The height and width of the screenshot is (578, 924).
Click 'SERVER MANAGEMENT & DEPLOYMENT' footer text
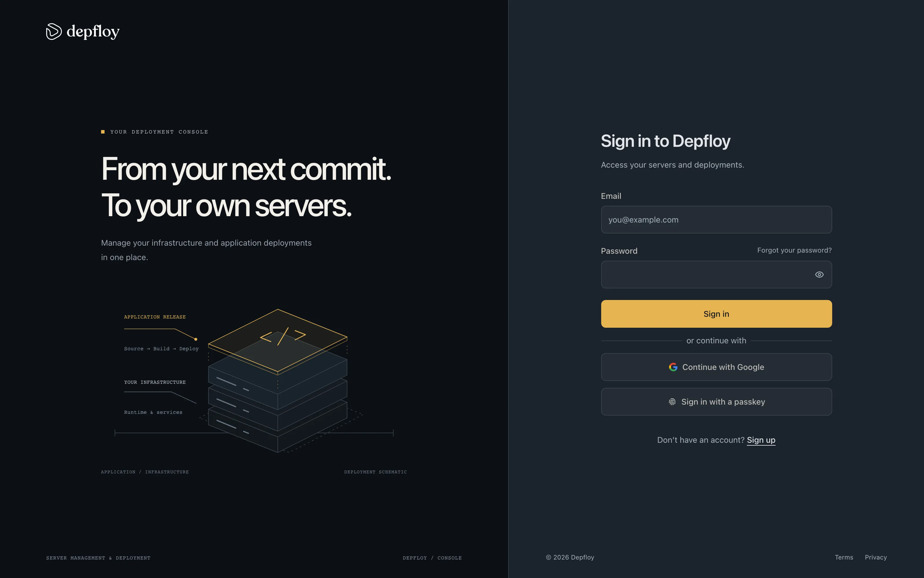tap(98, 558)
